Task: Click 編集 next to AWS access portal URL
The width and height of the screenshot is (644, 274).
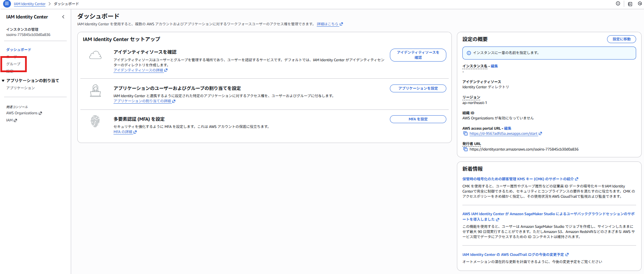Action: pos(508,129)
